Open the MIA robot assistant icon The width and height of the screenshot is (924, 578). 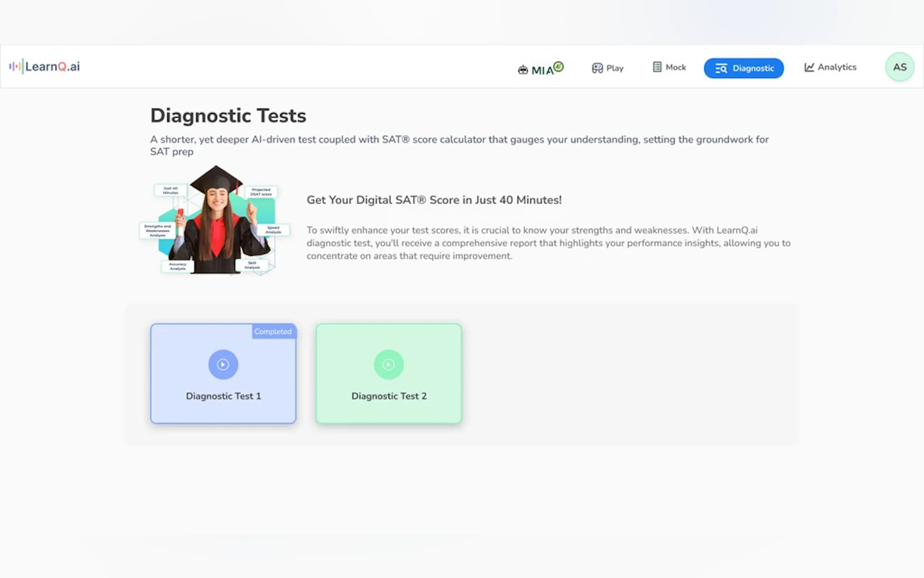pos(522,70)
